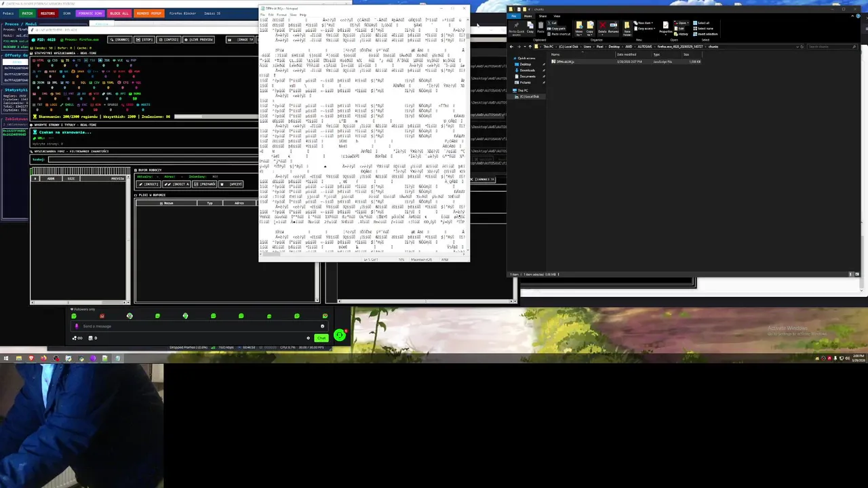
Task: Open Windows Start menu
Action: pos(6,358)
